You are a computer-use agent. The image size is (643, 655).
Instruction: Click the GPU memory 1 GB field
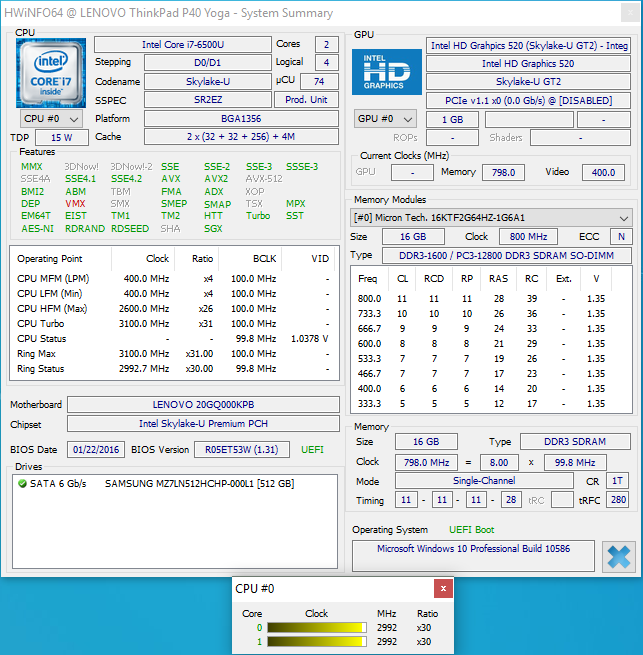(452, 120)
